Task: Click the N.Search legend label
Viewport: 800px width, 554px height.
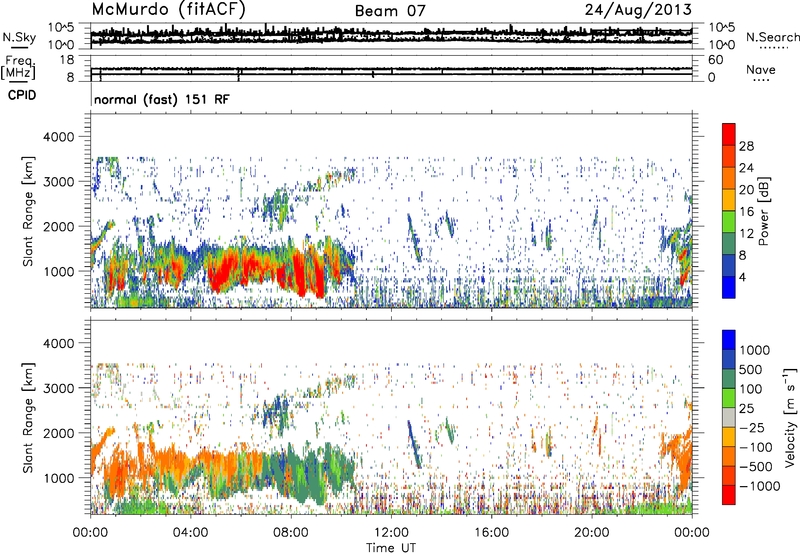Action: (x=772, y=37)
